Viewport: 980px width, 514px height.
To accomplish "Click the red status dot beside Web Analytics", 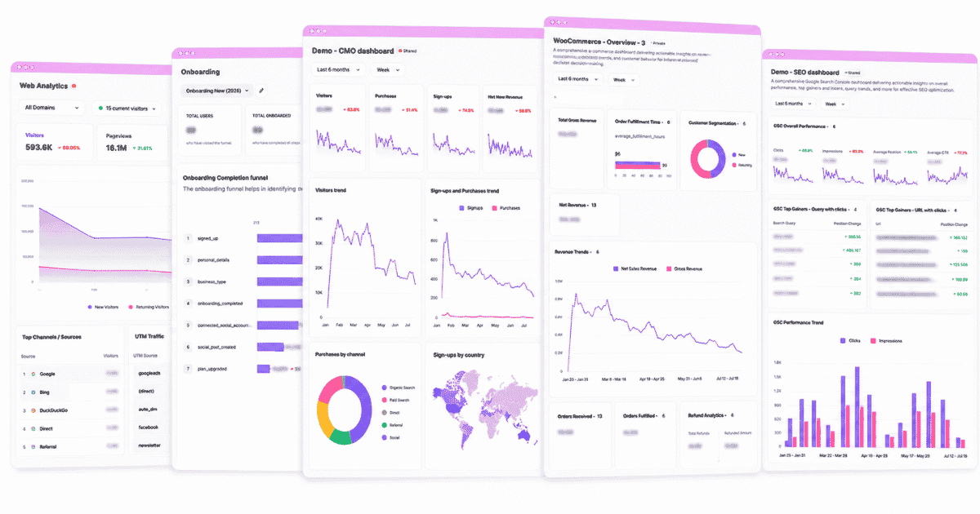I will click(73, 86).
